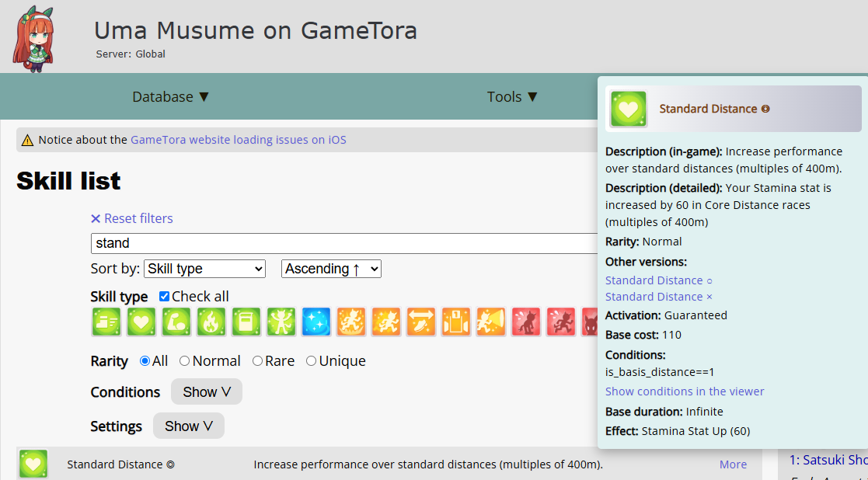Viewport: 868px width, 480px height.
Task: Open the Standard Distance ○ version link
Action: 659,280
